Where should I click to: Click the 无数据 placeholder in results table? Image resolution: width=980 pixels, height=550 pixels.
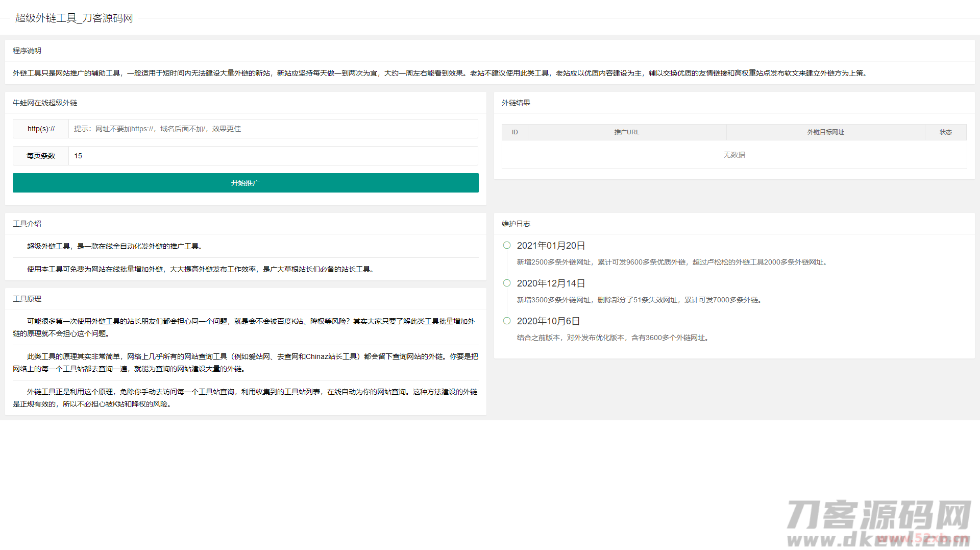[734, 154]
